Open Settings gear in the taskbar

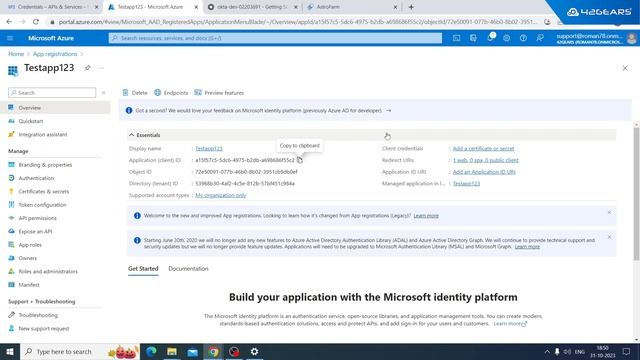[x=254, y=351]
